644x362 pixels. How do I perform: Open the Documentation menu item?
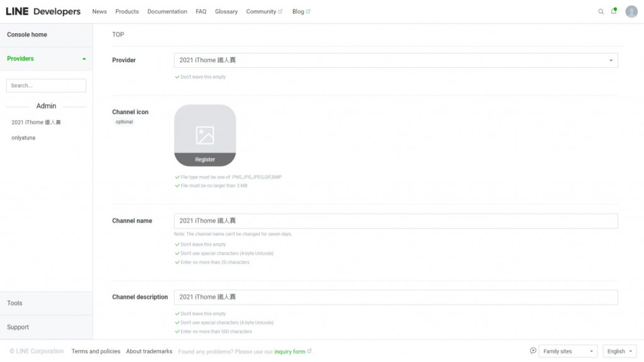167,11
